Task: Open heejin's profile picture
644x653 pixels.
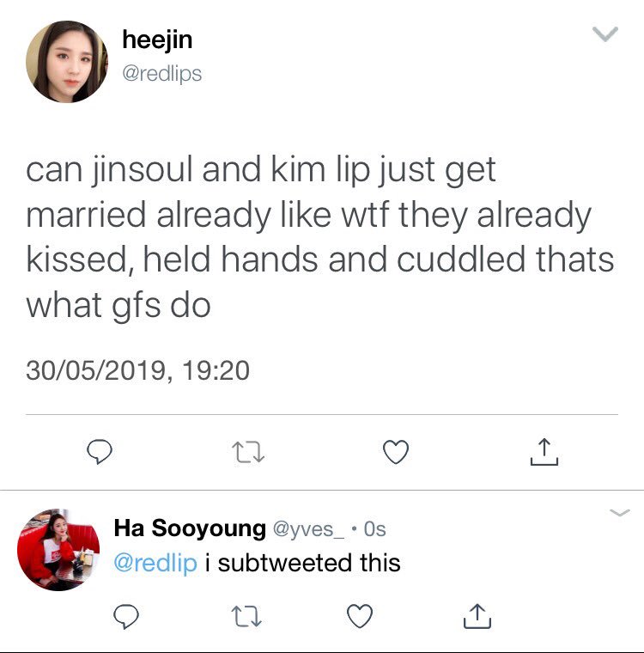Action: click(x=67, y=62)
